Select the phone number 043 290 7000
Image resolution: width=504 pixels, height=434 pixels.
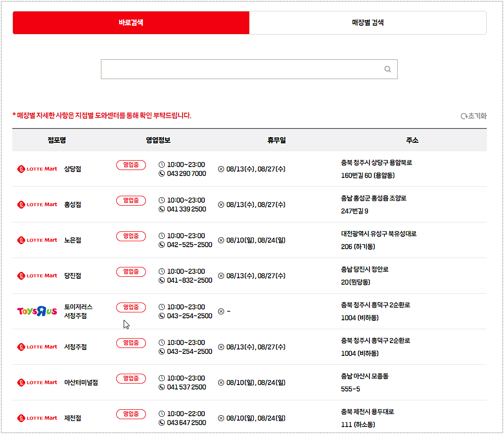coord(186,174)
